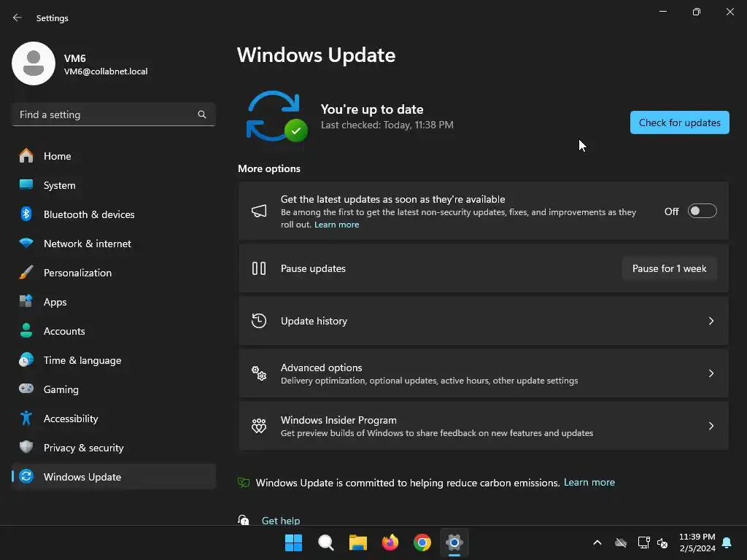
Task: Select Privacy & security in the sidebar
Action: coord(114,448)
